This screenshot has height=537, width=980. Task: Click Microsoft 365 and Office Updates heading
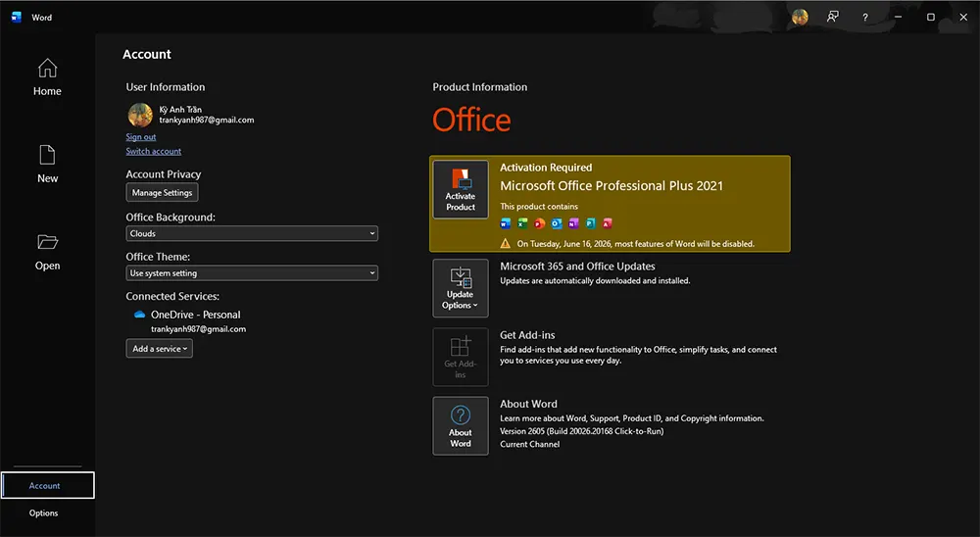point(577,267)
